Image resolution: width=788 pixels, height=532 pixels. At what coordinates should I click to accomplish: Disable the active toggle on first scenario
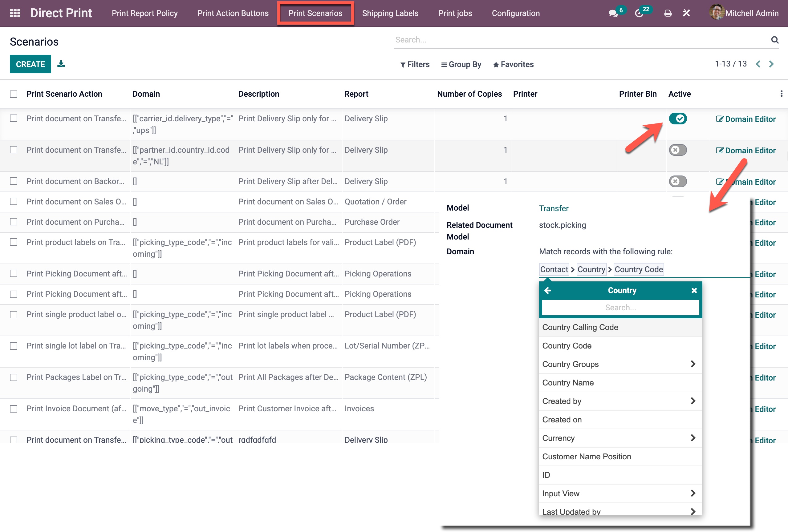tap(677, 119)
